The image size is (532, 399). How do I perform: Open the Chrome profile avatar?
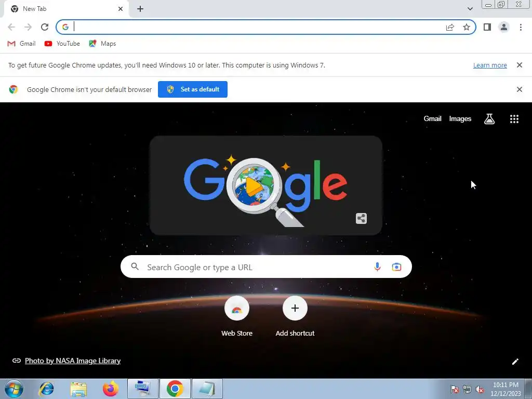click(504, 27)
